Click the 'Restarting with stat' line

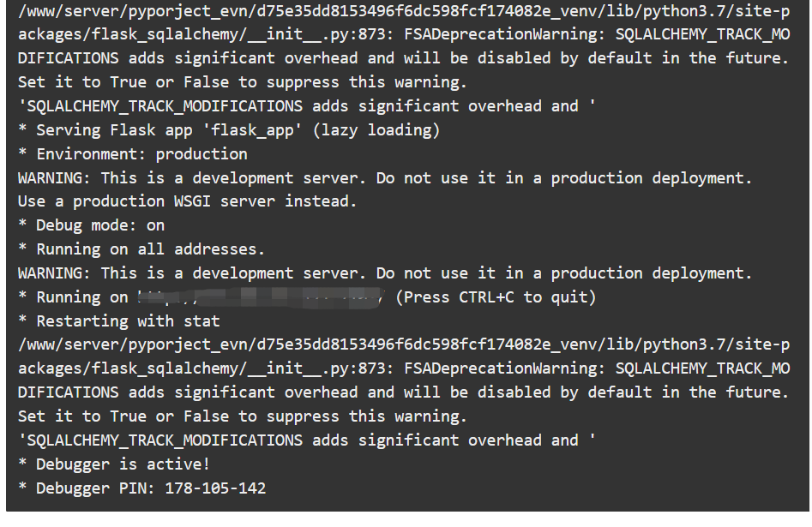pos(119,321)
